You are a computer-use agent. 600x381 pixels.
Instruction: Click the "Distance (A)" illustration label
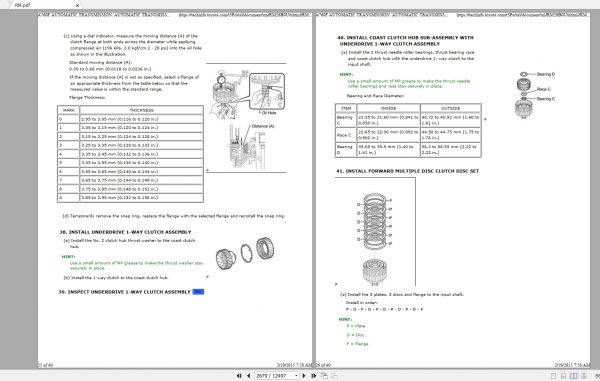click(x=263, y=126)
